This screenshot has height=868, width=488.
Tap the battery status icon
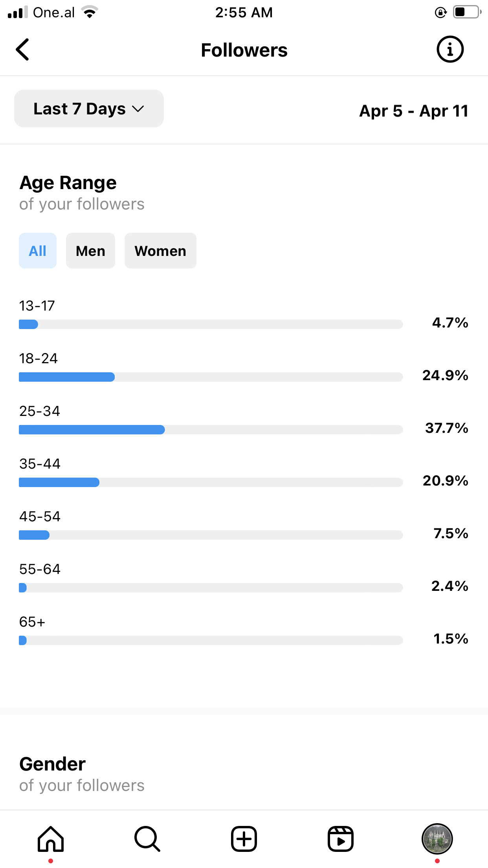[467, 12]
